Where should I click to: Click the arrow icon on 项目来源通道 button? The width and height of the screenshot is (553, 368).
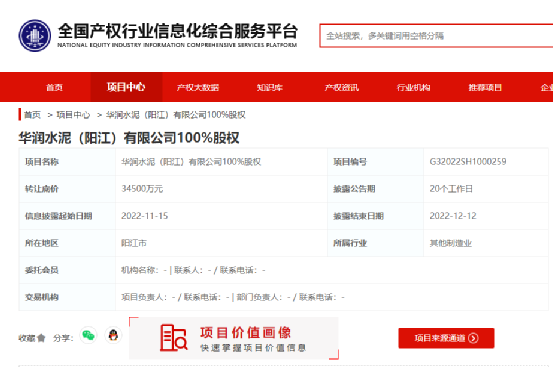point(473,338)
